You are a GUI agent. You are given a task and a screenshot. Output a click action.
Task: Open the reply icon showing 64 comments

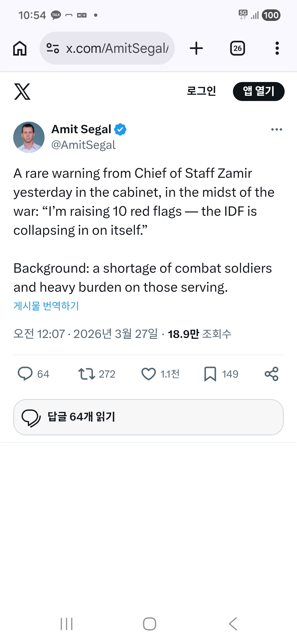(26, 374)
